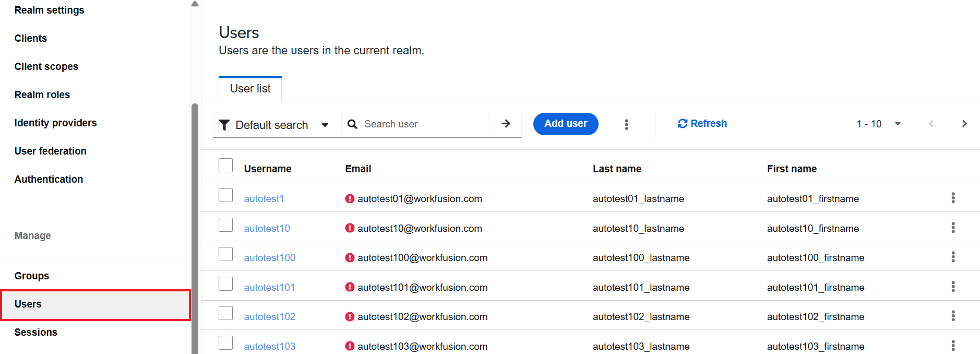Click the Refresh link text

709,124
